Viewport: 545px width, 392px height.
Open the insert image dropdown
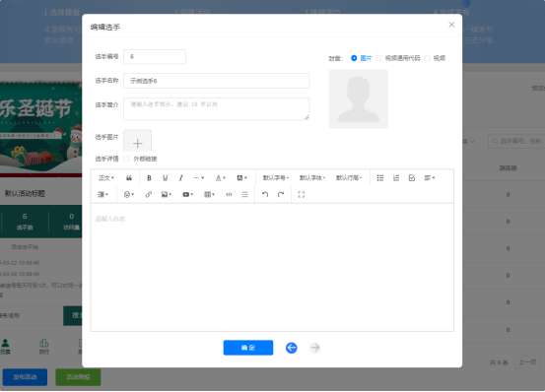pyautogui.click(x=167, y=194)
